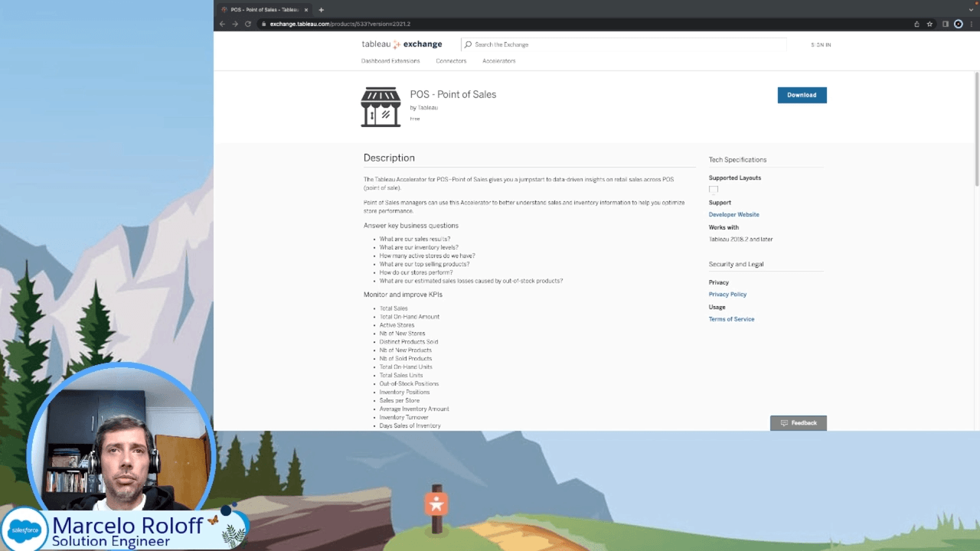Image resolution: width=980 pixels, height=551 pixels.
Task: Open a new tab with plus button
Action: 321,10
